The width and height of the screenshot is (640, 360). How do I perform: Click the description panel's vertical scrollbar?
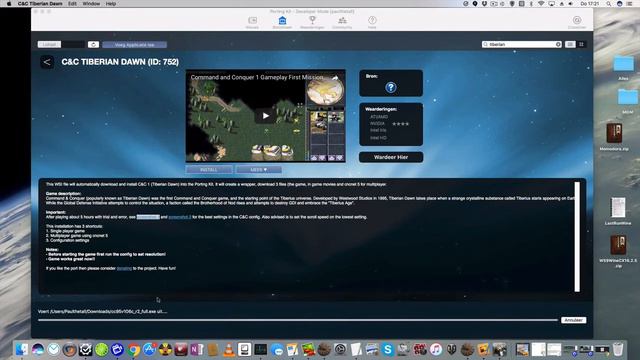[x=577, y=237]
